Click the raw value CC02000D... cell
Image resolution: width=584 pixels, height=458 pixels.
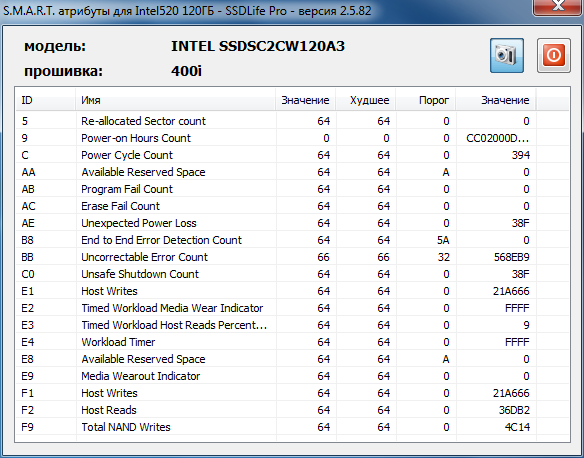pos(497,139)
